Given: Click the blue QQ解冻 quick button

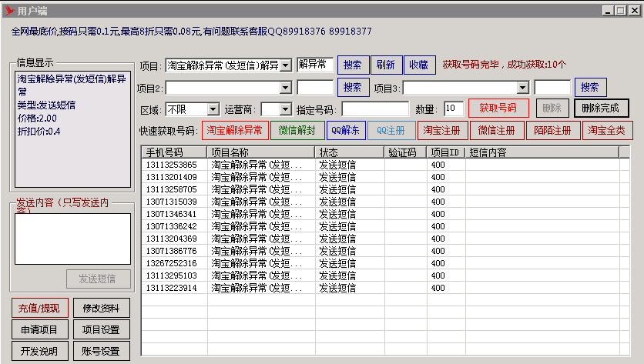Looking at the screenshot, I should pos(346,131).
